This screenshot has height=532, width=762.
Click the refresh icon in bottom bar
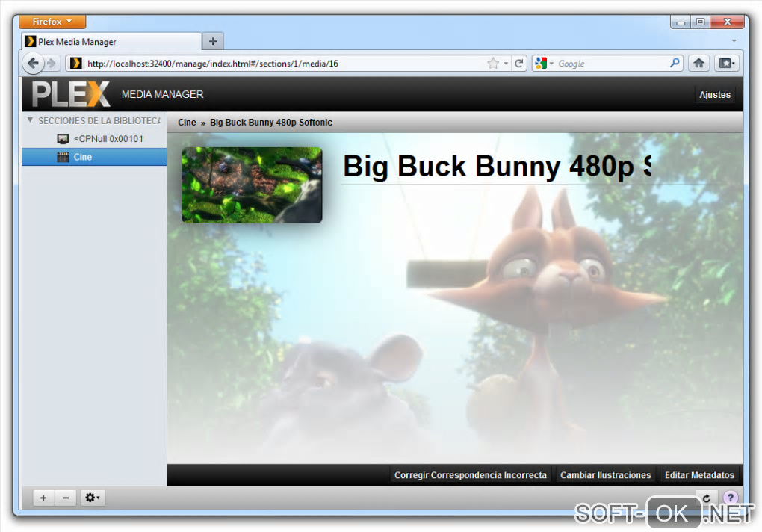707,498
